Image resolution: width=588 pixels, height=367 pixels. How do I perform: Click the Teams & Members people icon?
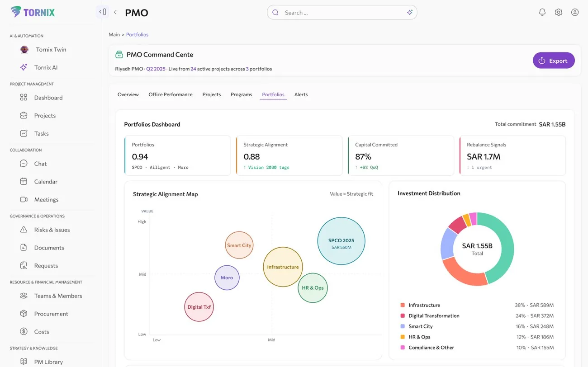tap(24, 296)
